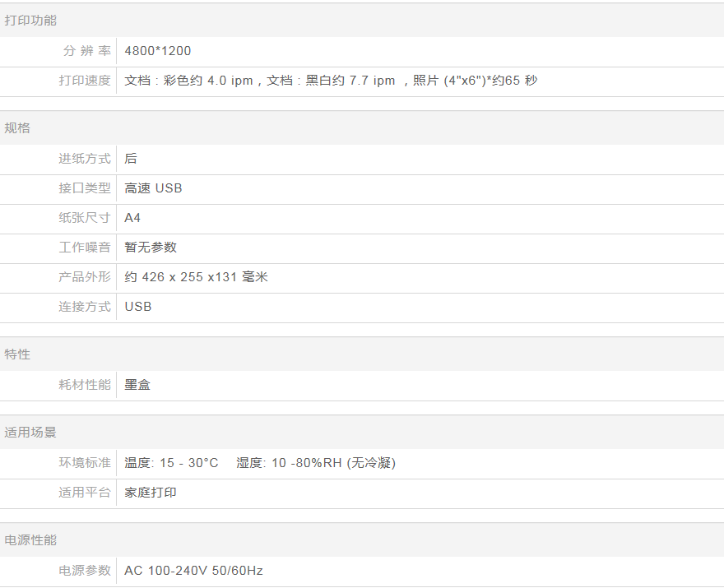Click the 接口类型 row label
724x588 pixels.
[84, 188]
